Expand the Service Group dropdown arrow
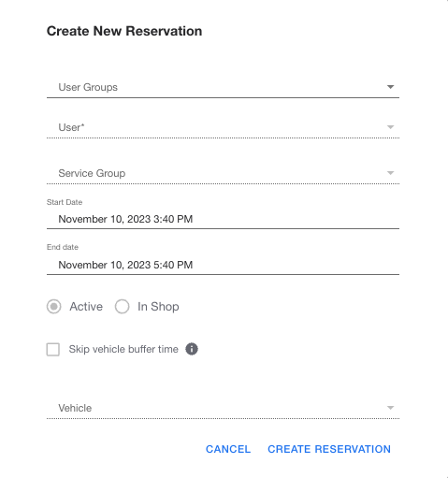448x478 pixels. [390, 173]
